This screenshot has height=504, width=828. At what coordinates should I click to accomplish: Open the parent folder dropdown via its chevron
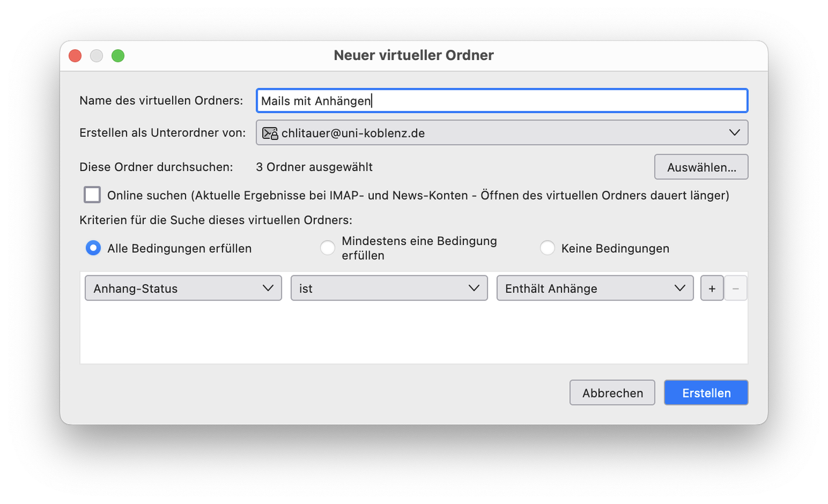(x=734, y=133)
